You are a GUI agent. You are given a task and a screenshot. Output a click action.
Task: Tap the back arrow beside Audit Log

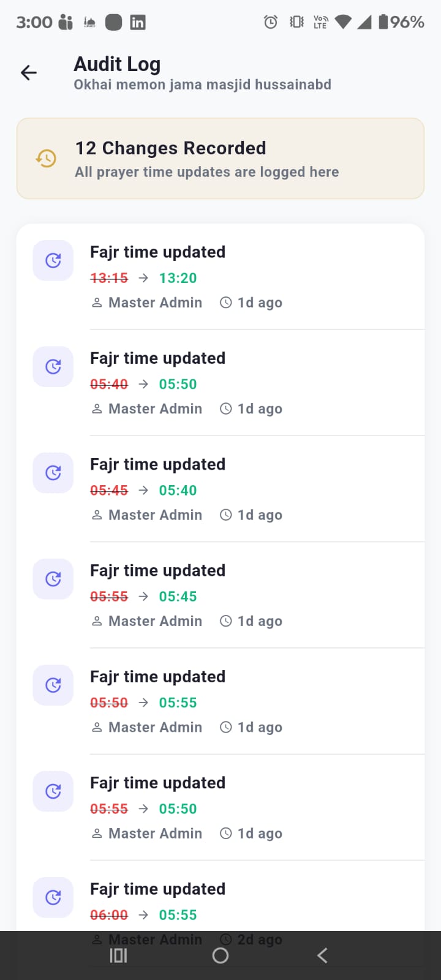[x=28, y=72]
